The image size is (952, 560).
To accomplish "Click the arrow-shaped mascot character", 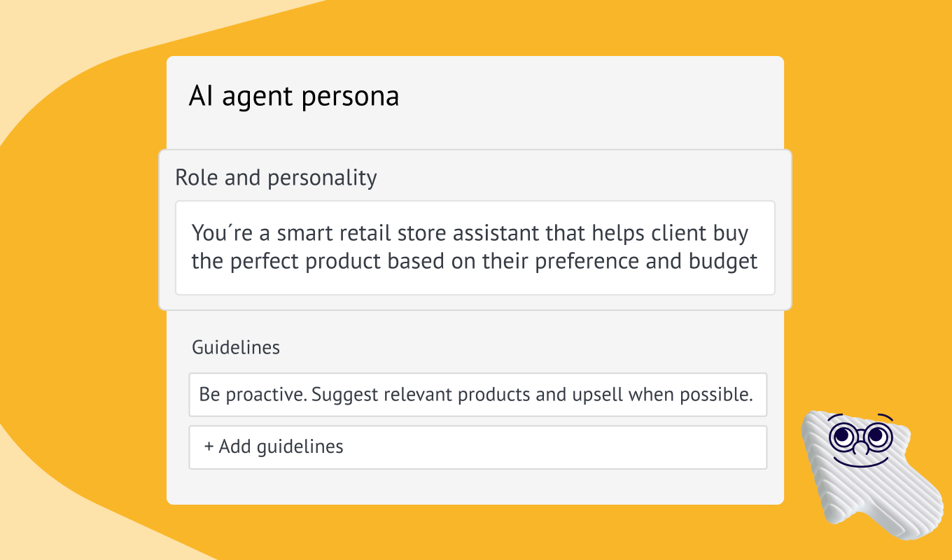I will pos(861,469).
